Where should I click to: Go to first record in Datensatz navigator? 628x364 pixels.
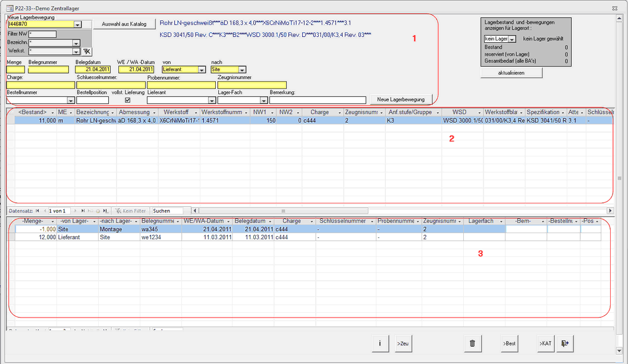(x=38, y=211)
